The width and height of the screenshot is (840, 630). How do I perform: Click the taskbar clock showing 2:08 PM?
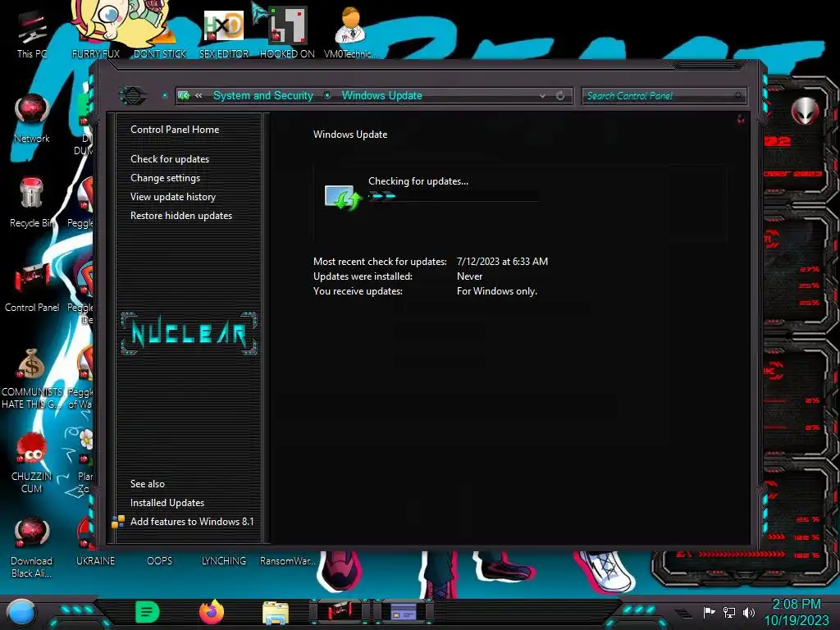tap(796, 612)
